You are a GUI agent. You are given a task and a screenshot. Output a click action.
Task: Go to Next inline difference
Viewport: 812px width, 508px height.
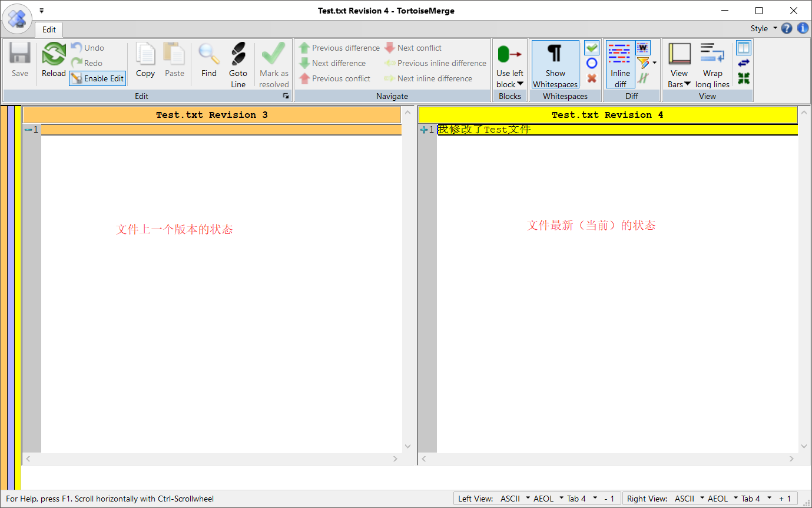(x=428, y=78)
